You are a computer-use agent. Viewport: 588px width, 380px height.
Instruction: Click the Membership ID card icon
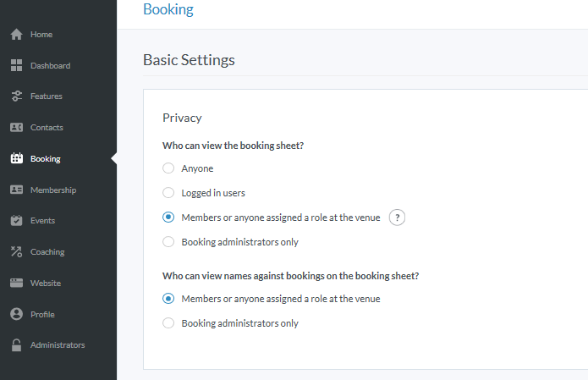click(x=16, y=190)
